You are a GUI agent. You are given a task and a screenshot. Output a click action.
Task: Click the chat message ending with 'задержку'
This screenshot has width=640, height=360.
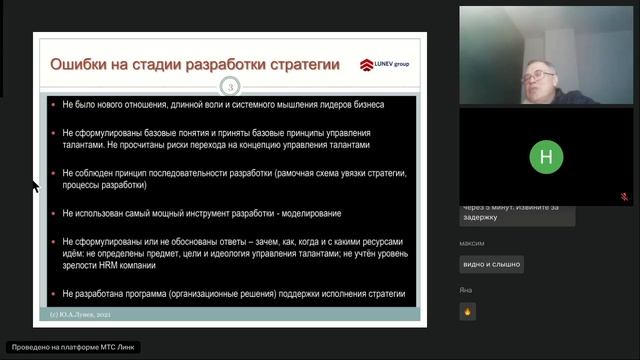517,216
